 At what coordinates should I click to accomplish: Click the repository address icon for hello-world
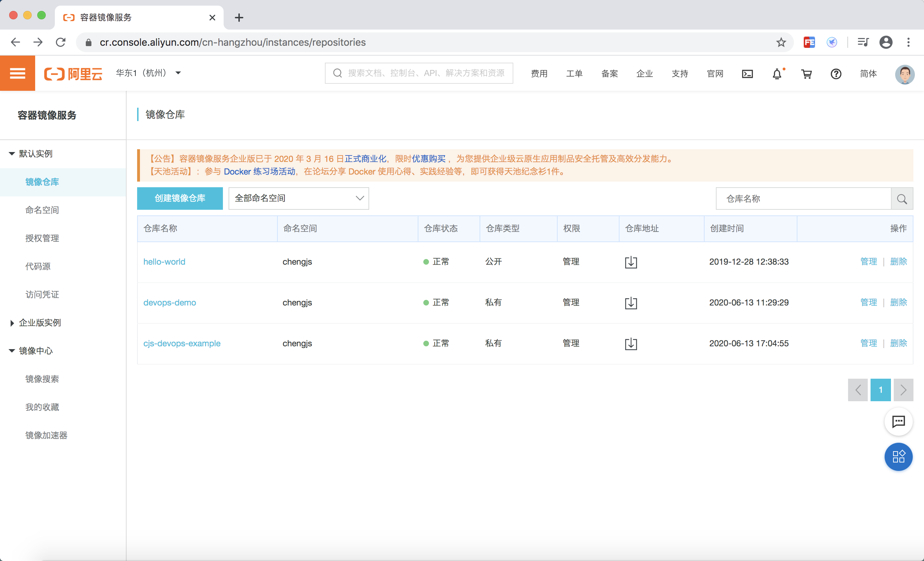click(631, 262)
